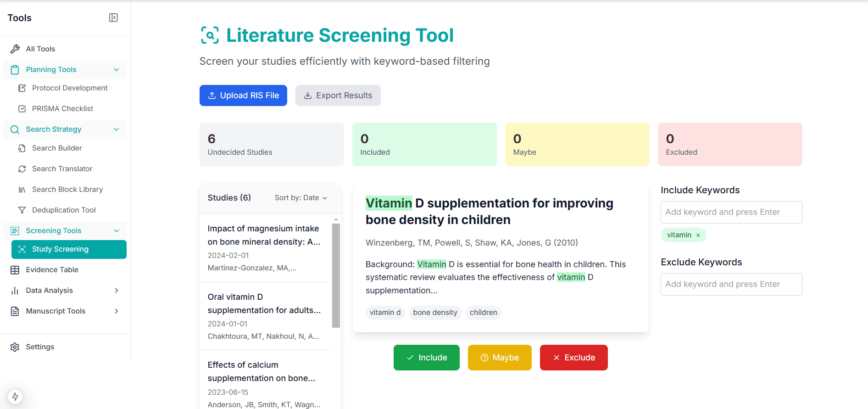
Task: Open Deduplication Tool funnel icon
Action: 22,210
